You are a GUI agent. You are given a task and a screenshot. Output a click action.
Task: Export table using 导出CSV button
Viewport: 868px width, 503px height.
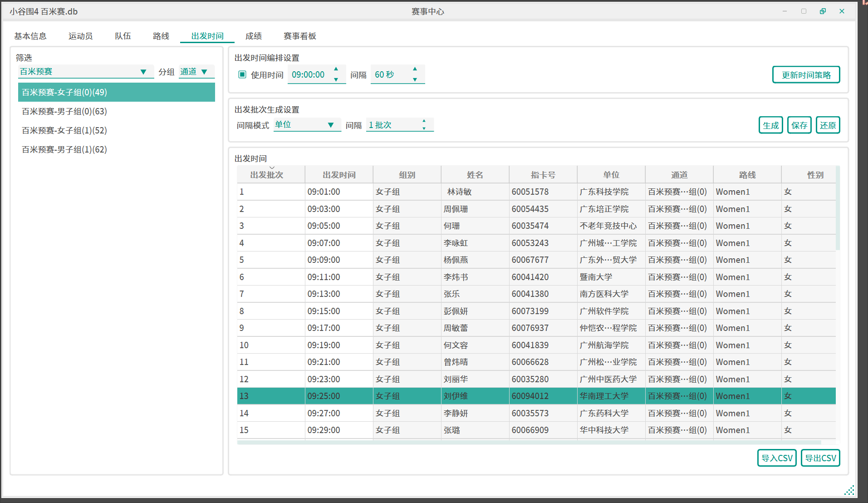820,458
